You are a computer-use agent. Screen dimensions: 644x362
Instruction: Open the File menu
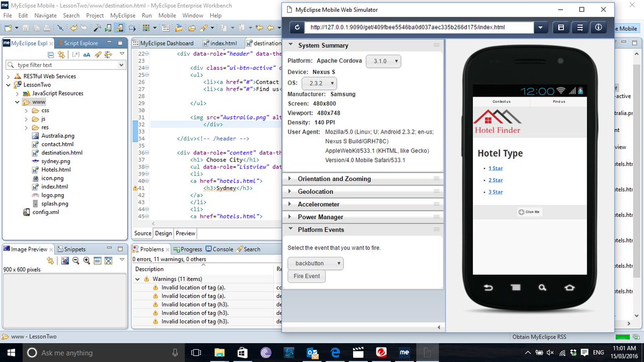[x=8, y=16]
